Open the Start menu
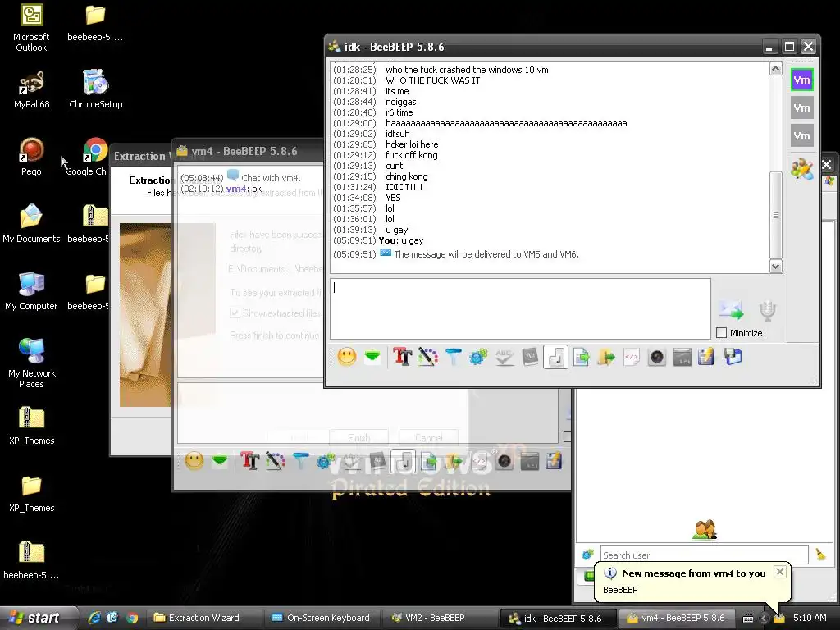 click(35, 618)
